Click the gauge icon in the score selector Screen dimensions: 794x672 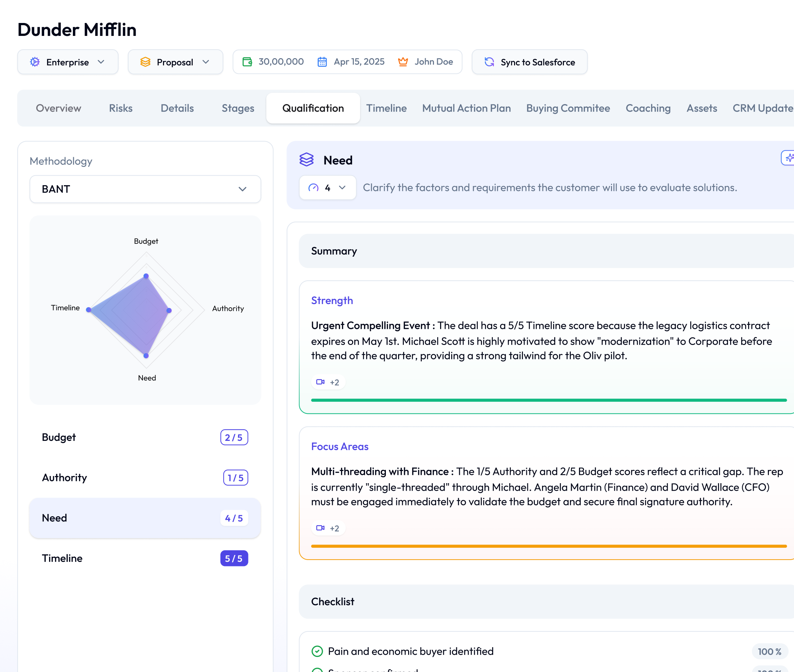pyautogui.click(x=313, y=187)
